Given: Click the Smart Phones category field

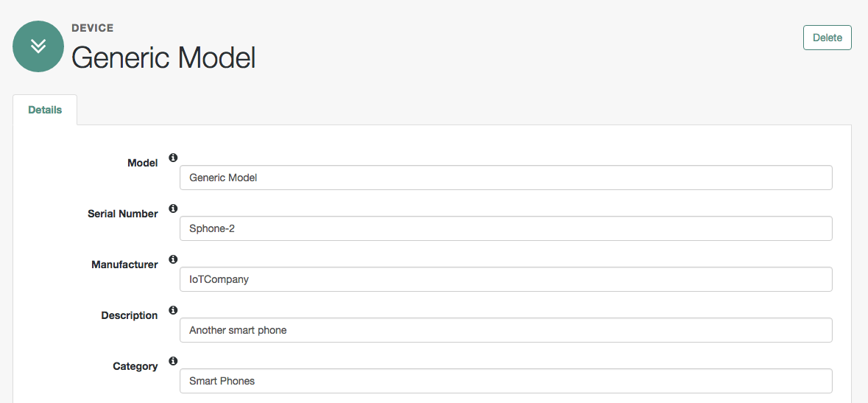Looking at the screenshot, I should click(x=506, y=381).
